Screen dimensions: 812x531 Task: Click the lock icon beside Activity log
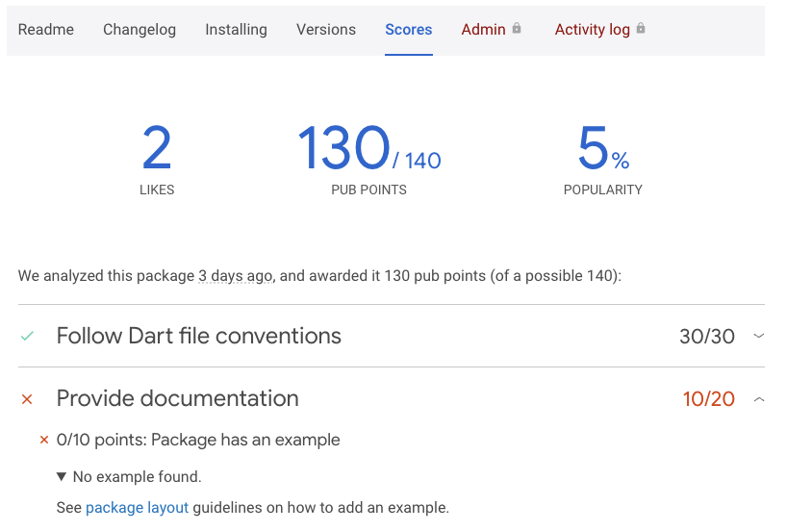(x=641, y=29)
